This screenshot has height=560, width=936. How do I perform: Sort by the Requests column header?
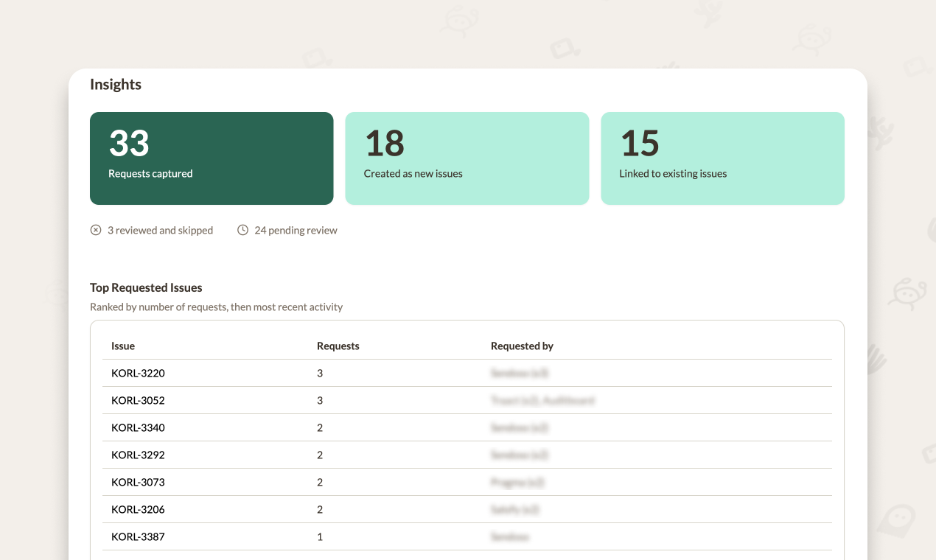tap(338, 346)
